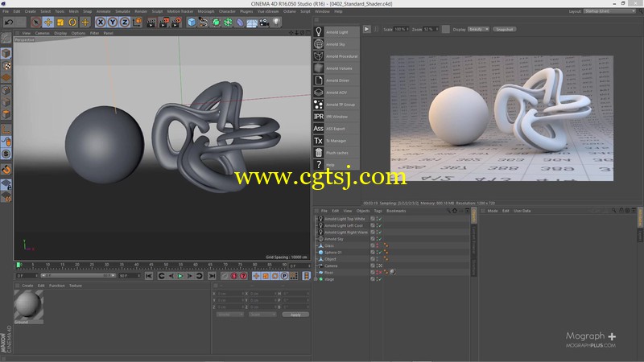Play the animation forward
644x362 pixels.
[180, 276]
